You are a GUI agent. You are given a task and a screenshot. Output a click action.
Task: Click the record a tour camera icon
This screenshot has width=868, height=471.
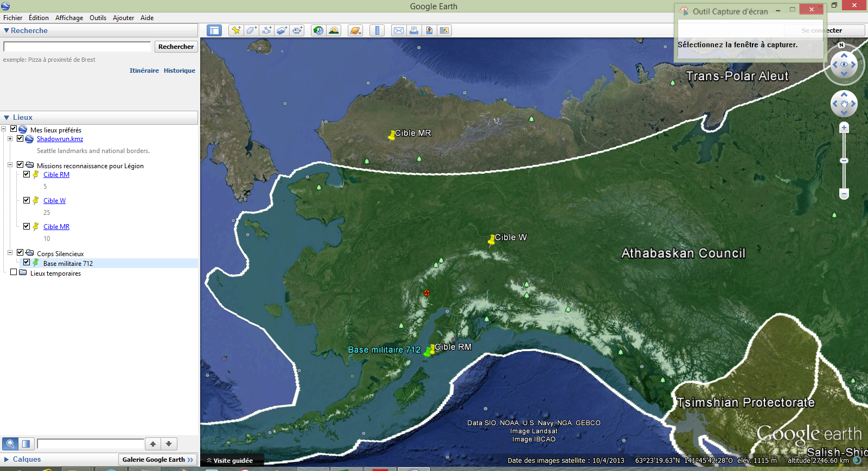[297, 30]
